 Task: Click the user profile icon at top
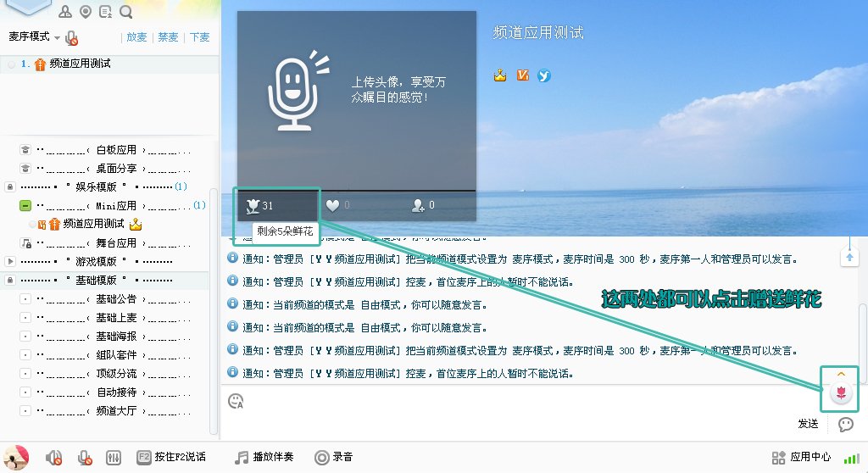(x=65, y=11)
